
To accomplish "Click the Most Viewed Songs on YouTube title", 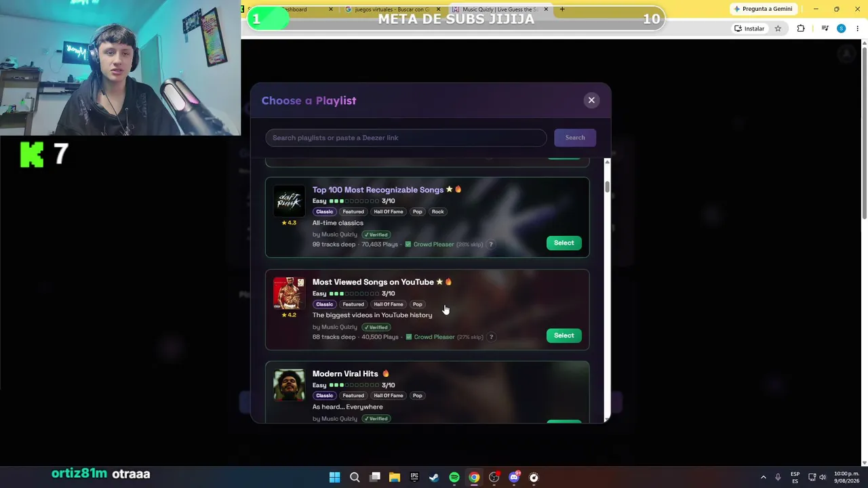I will (373, 282).
